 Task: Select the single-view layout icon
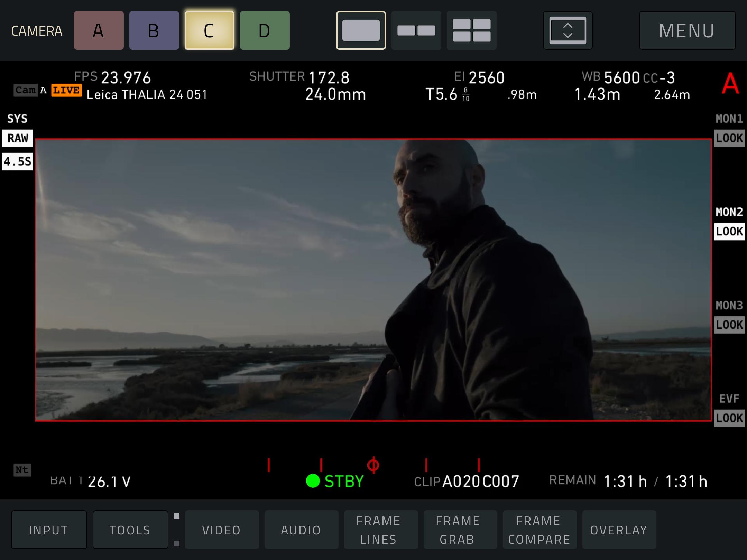click(361, 30)
